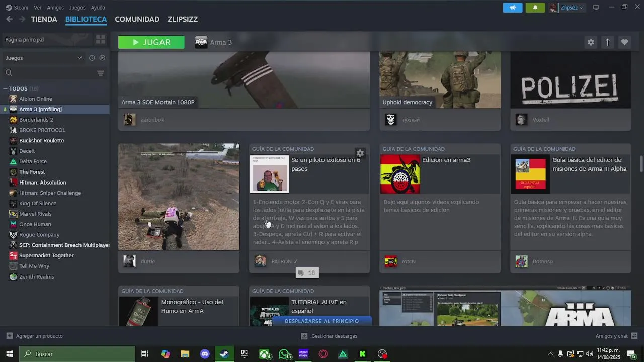Open guide author rotciv profile
Image resolution: width=644 pixels, height=362 pixels.
pos(409,261)
